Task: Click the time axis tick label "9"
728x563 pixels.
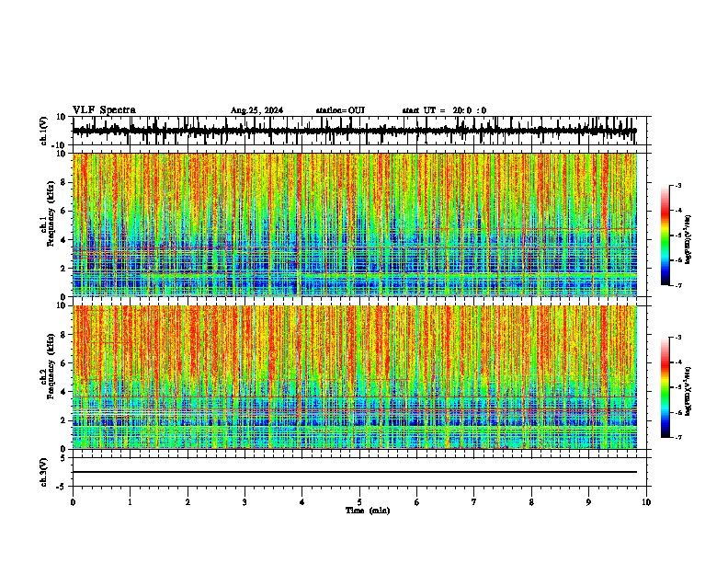Action: tap(588, 502)
